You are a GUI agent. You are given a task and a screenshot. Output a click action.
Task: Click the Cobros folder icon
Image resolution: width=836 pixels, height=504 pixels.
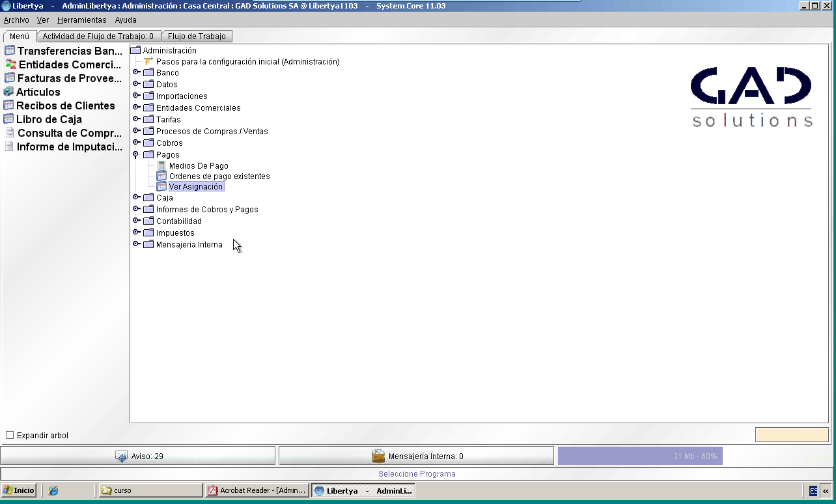(x=148, y=143)
